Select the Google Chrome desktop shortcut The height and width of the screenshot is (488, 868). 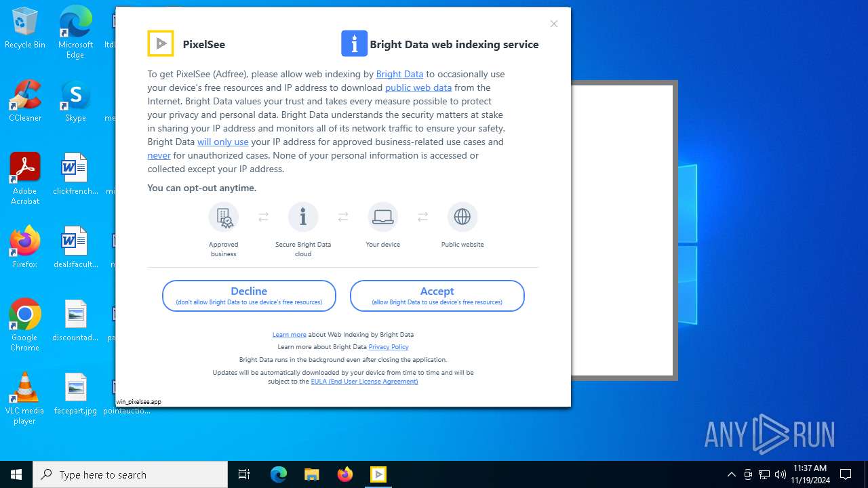coord(25,325)
